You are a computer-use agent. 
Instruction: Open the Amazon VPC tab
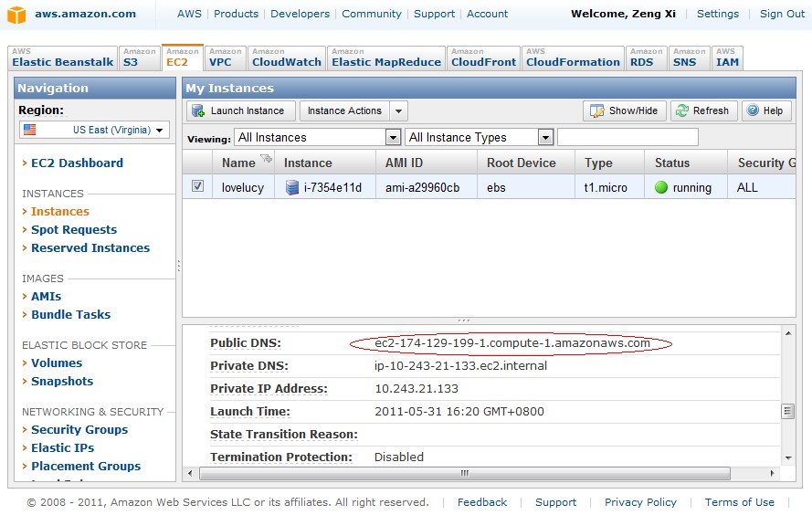[226, 58]
